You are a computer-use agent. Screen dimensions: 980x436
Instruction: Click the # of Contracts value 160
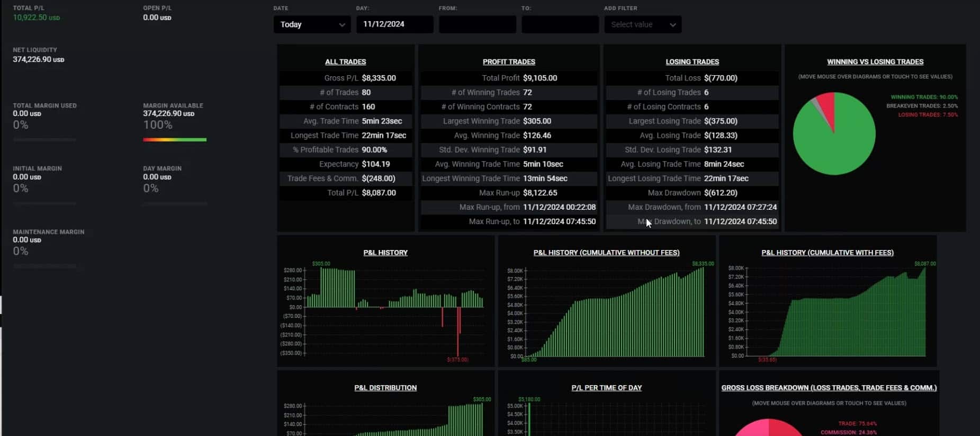[x=368, y=106]
